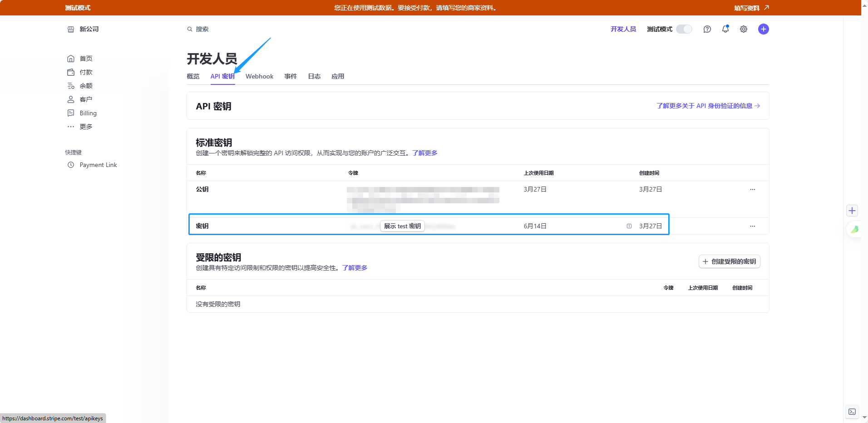The image size is (868, 423).
Task: Click 填写资料 in the orange banner
Action: (x=751, y=8)
